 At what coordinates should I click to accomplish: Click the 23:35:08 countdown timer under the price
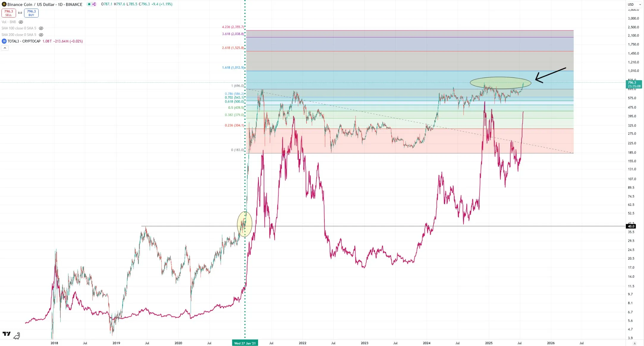(x=634, y=86)
